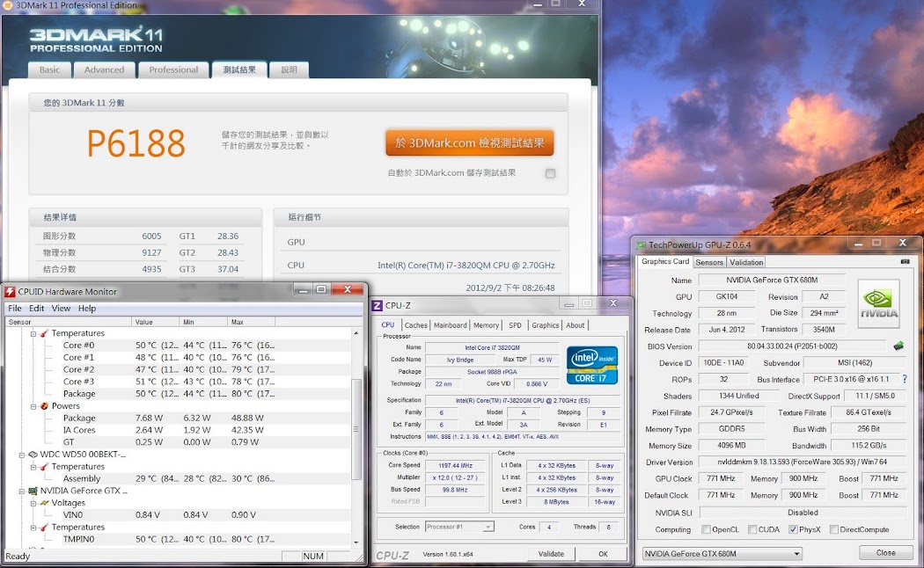The height and width of the screenshot is (568, 924).
Task: Select the 測試結果 tab in 3DMark 11
Action: (239, 70)
